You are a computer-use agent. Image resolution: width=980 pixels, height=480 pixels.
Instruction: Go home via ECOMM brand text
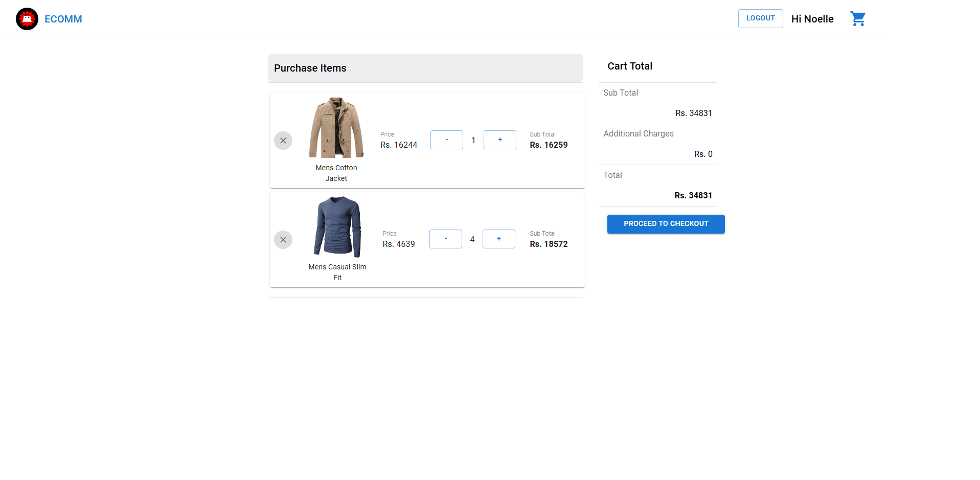point(63,19)
